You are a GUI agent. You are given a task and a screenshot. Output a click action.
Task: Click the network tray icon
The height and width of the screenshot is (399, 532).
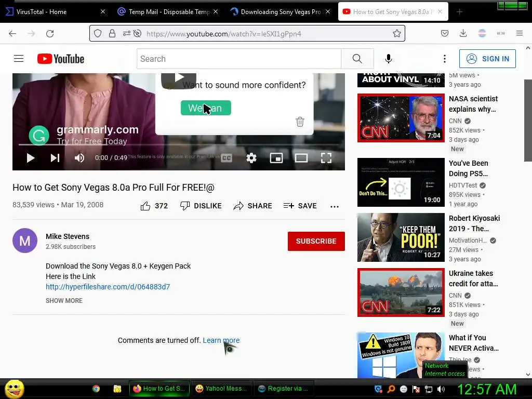click(x=429, y=389)
